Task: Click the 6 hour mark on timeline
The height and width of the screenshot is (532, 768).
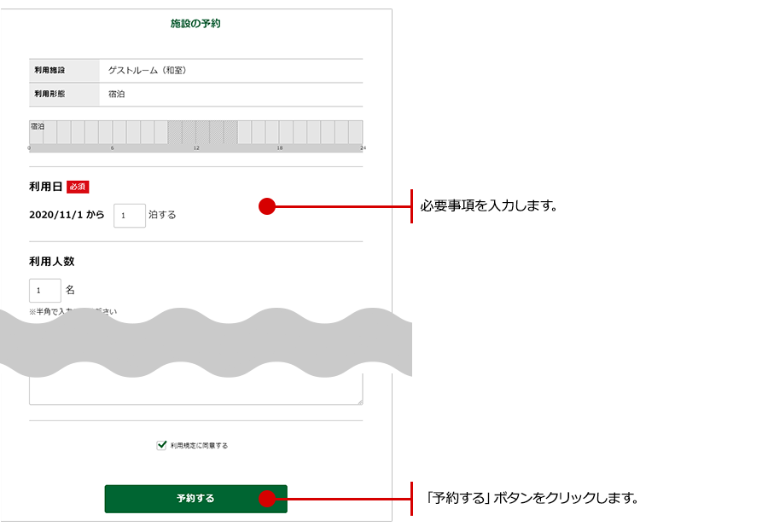Action: (x=113, y=148)
